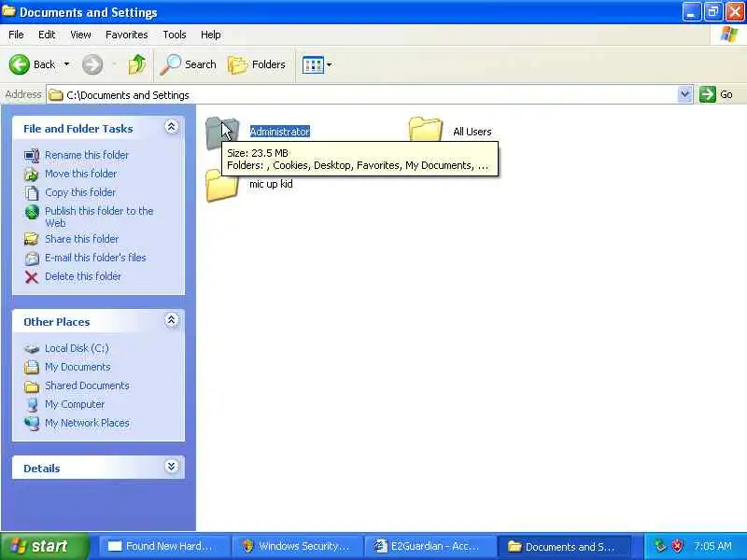Expand the Details panel
747x560 pixels.
coord(172,466)
